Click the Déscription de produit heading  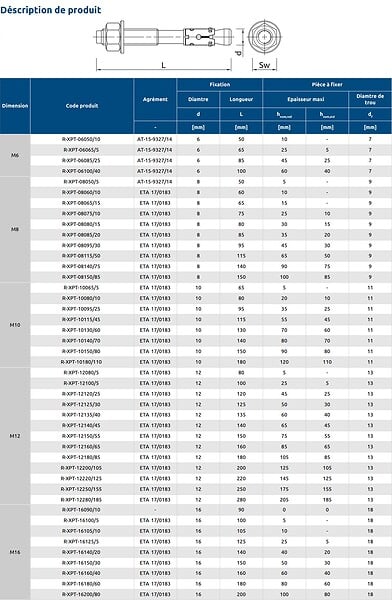click(51, 10)
